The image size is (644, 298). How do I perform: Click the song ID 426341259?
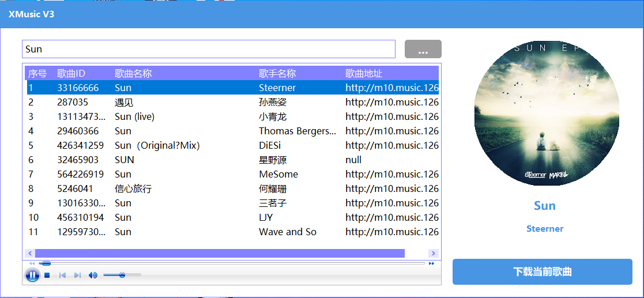coord(81,145)
